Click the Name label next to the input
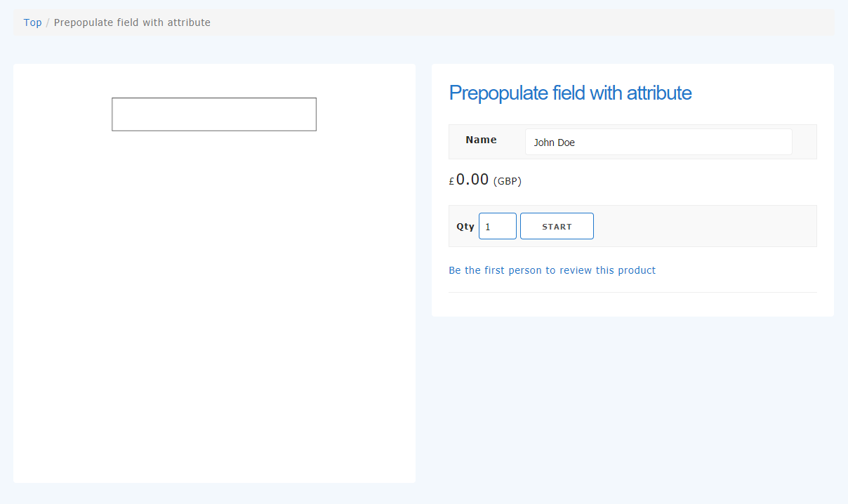The width and height of the screenshot is (848, 504). point(480,139)
